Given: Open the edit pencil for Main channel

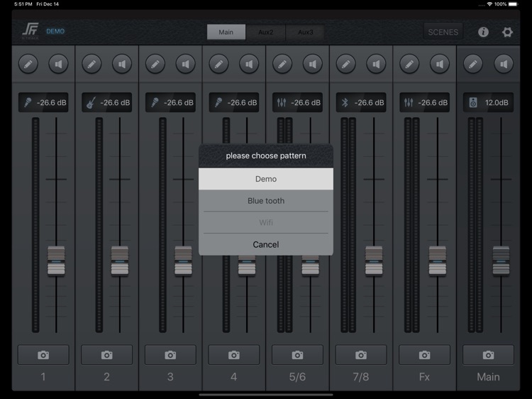Looking at the screenshot, I should 473,64.
